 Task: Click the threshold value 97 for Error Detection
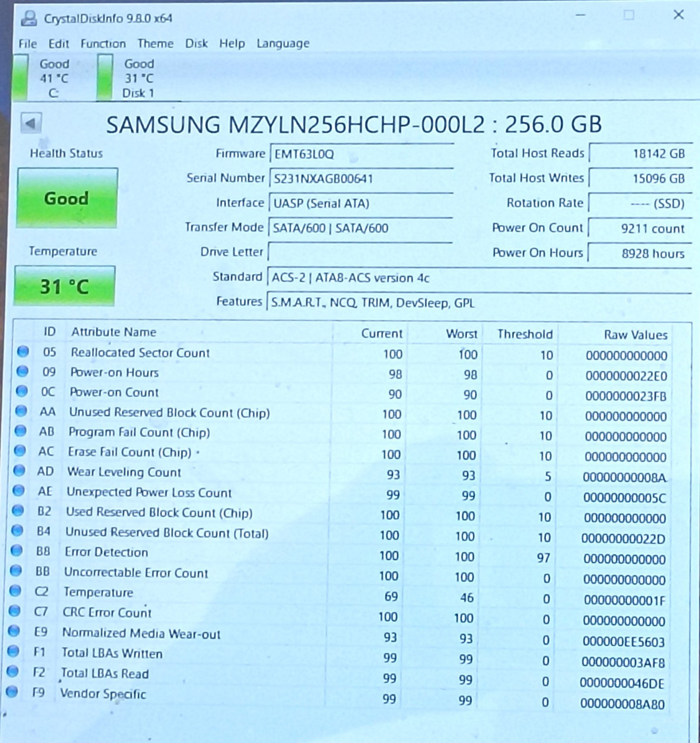[543, 558]
